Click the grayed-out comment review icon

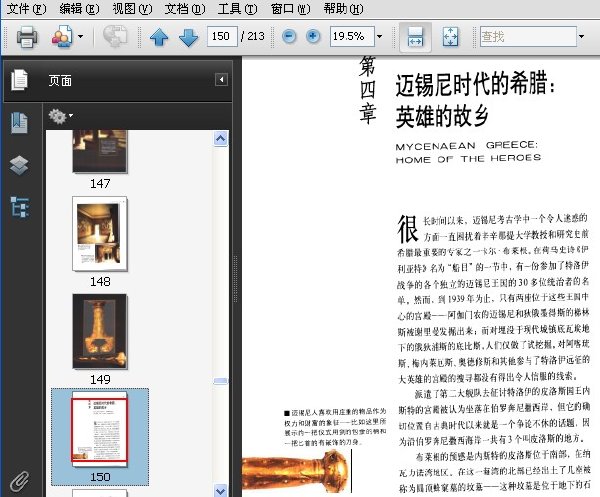115,36
